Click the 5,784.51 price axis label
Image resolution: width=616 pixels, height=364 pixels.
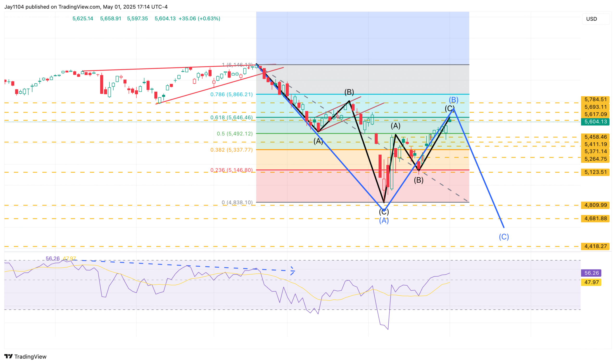coord(595,99)
